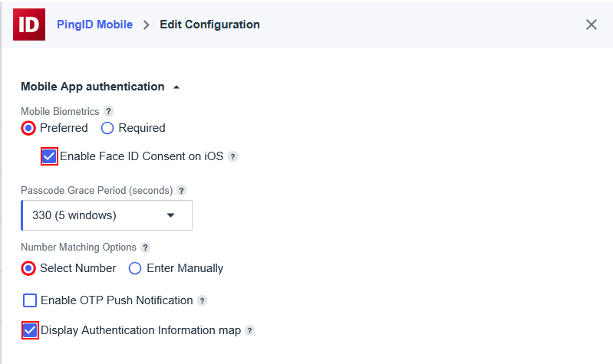Viewport: 613px width, 364px height.
Task: Go back to PingID Mobile breadcrumb
Action: click(x=94, y=25)
